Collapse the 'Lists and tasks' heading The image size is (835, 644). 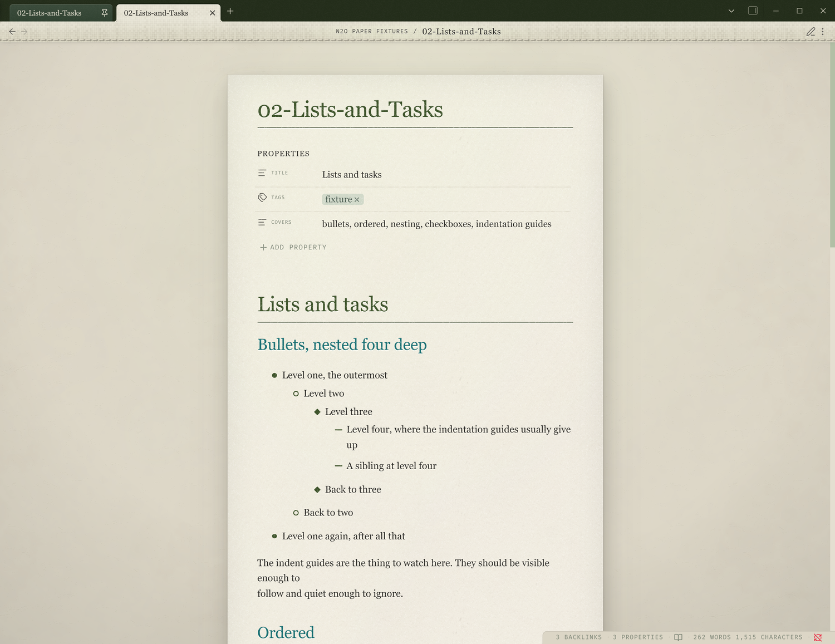323,304
